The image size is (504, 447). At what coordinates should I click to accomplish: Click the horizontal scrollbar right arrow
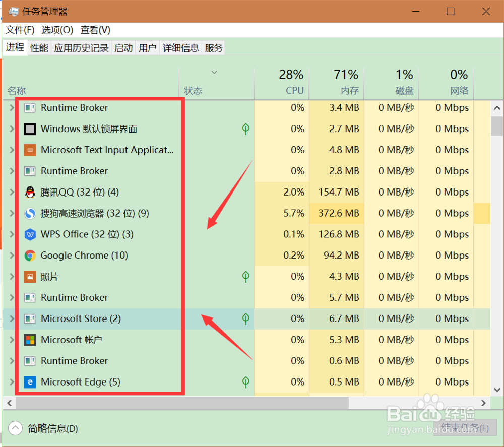point(483,403)
